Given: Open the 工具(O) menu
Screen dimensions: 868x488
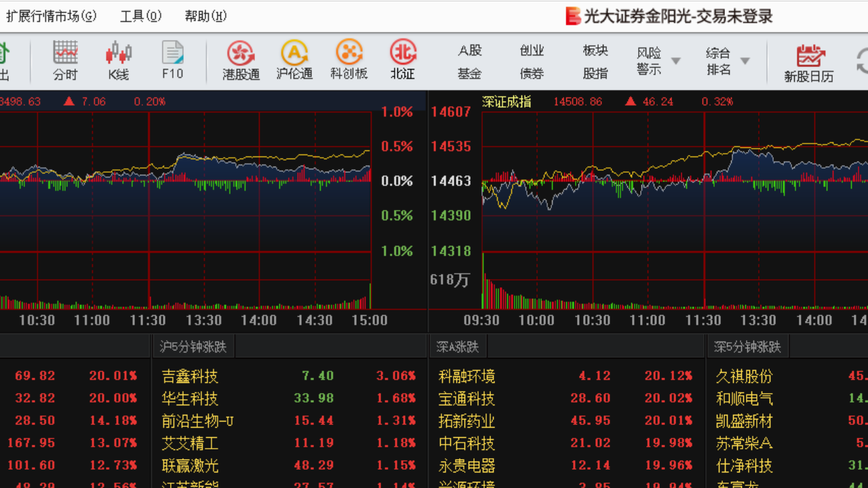Looking at the screenshot, I should click(140, 15).
